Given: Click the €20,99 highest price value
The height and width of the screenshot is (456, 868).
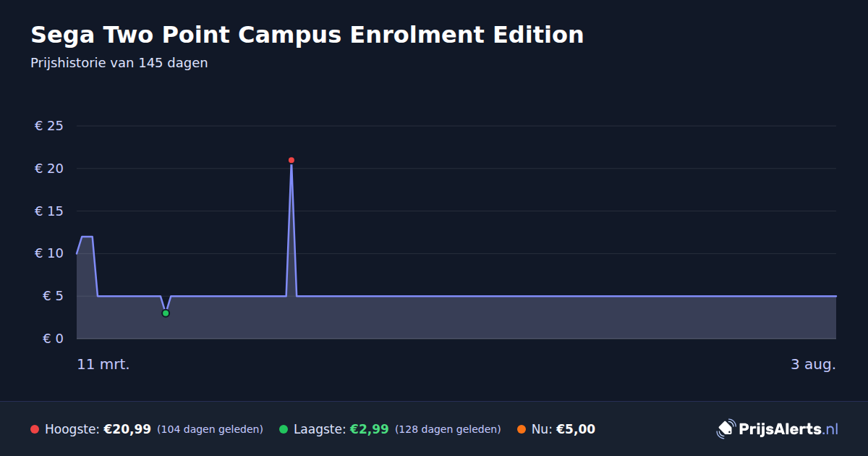Looking at the screenshot, I should 127,429.
